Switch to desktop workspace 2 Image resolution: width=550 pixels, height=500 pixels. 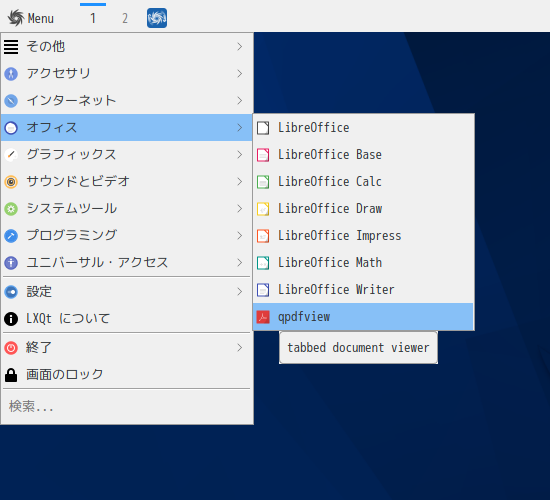(x=125, y=18)
